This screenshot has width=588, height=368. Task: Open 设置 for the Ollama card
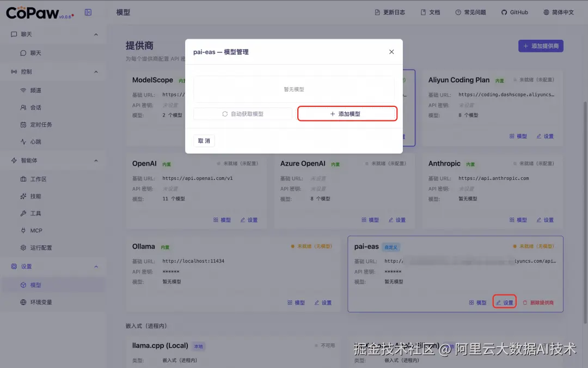323,303
